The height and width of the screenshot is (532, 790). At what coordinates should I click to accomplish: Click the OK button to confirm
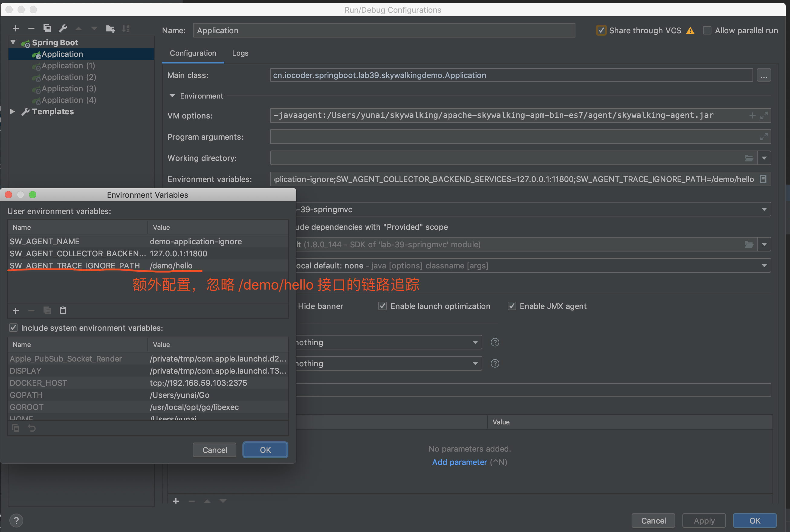(x=265, y=449)
